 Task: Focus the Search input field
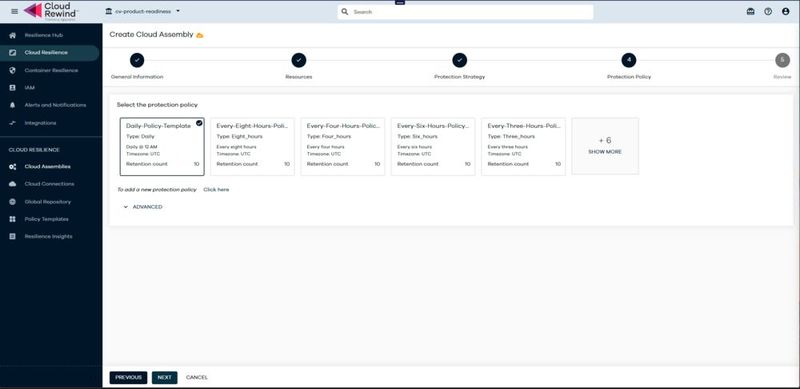[465, 12]
